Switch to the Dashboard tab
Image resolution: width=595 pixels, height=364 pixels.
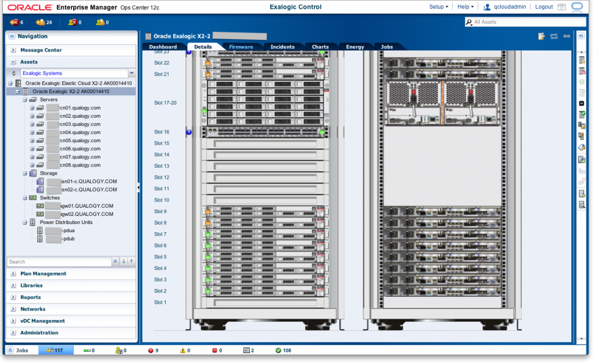pos(163,46)
